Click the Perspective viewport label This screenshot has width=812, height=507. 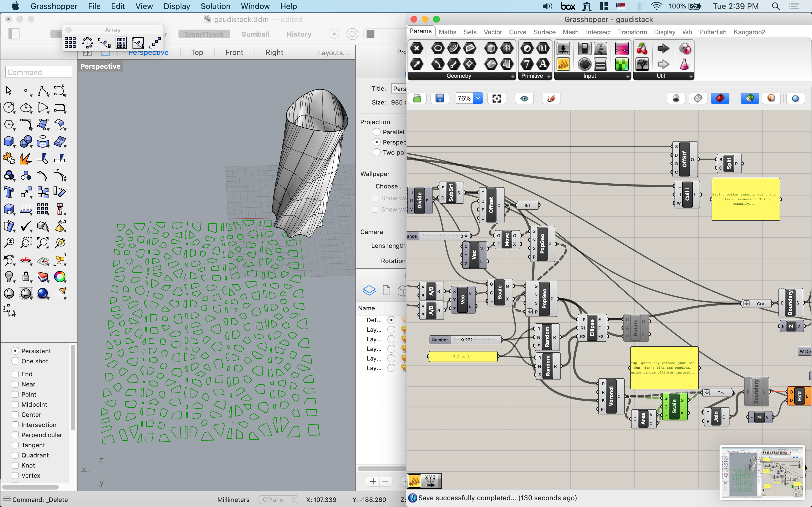point(101,66)
